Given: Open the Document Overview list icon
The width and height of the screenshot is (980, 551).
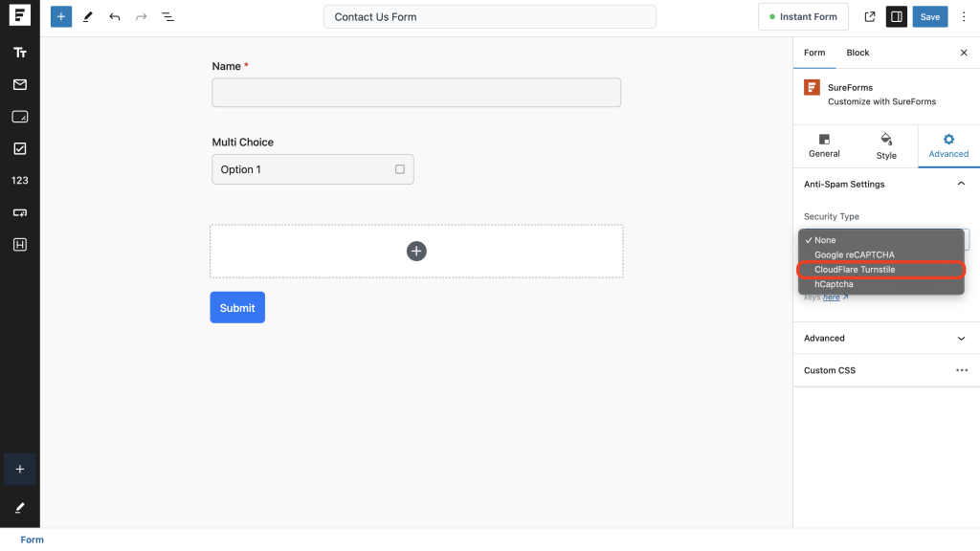Looking at the screenshot, I should 167,17.
